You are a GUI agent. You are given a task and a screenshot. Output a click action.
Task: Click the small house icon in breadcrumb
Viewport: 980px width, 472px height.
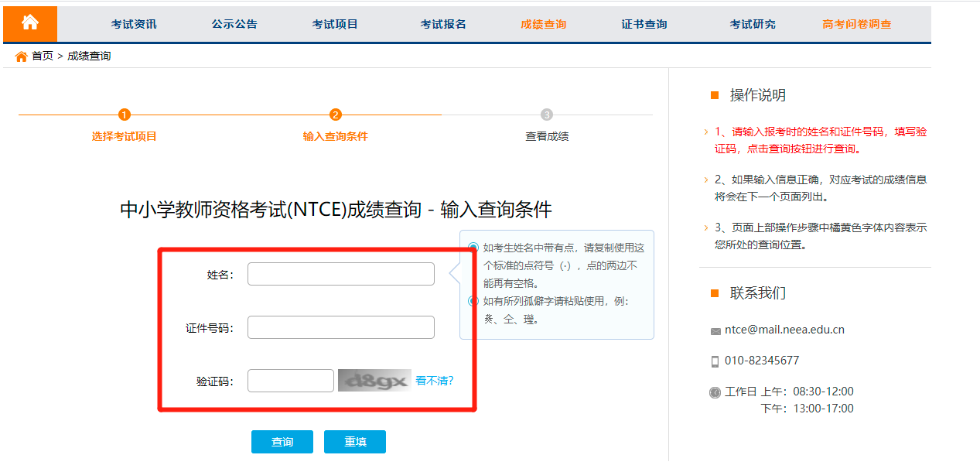point(21,56)
